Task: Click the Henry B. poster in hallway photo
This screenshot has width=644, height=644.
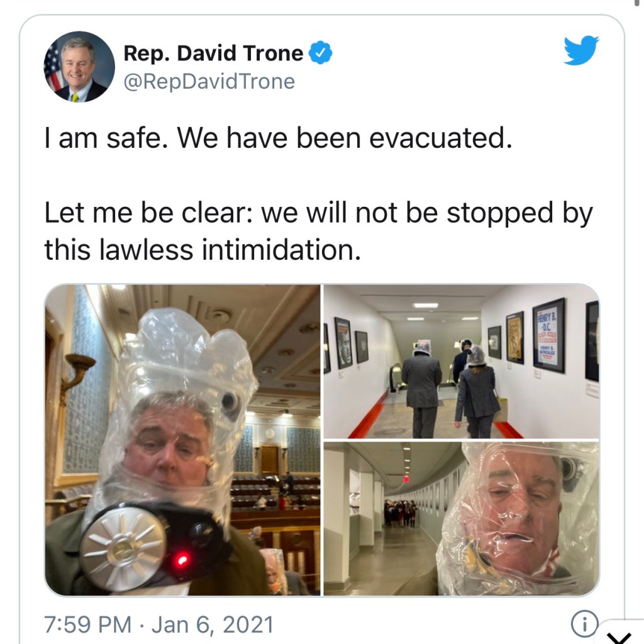Action: 548,336
